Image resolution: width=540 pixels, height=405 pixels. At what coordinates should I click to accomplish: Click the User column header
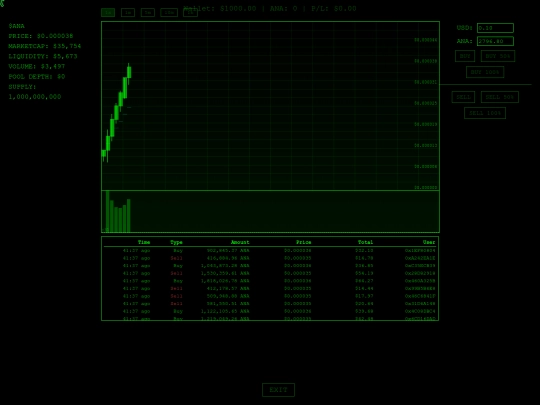(429, 242)
